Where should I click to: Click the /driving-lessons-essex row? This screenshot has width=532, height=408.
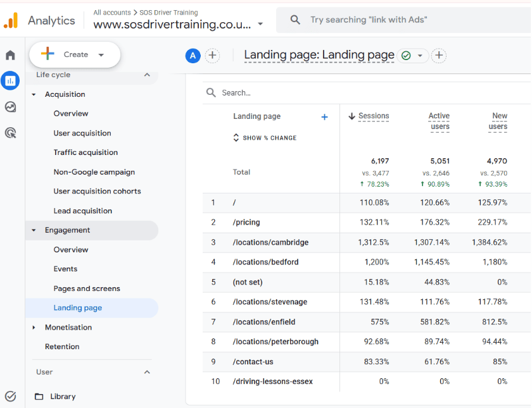pos(367,381)
